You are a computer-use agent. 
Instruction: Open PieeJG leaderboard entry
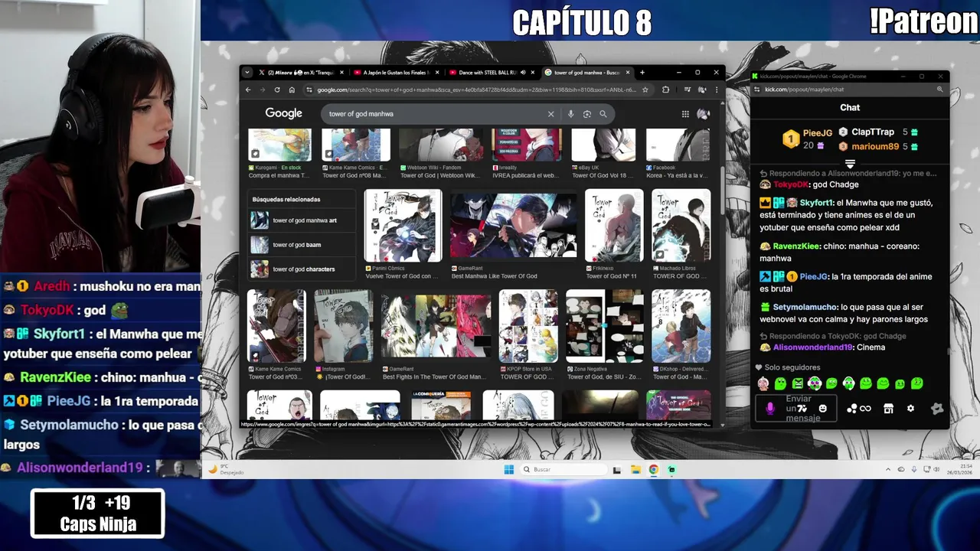coord(808,139)
